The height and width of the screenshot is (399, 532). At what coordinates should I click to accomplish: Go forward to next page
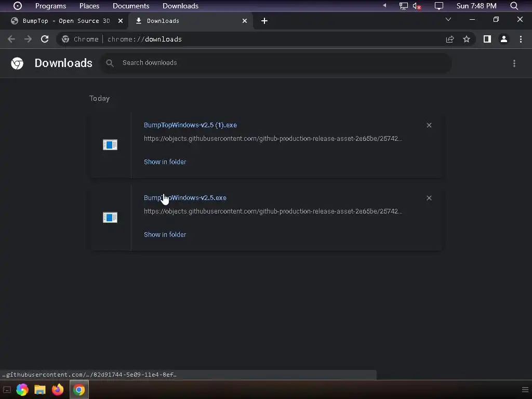tap(28, 39)
